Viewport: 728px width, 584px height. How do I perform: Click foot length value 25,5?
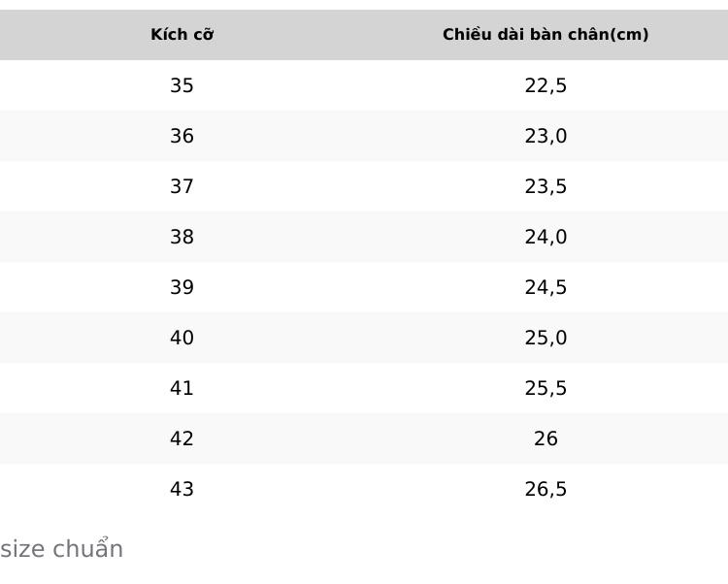tap(546, 388)
